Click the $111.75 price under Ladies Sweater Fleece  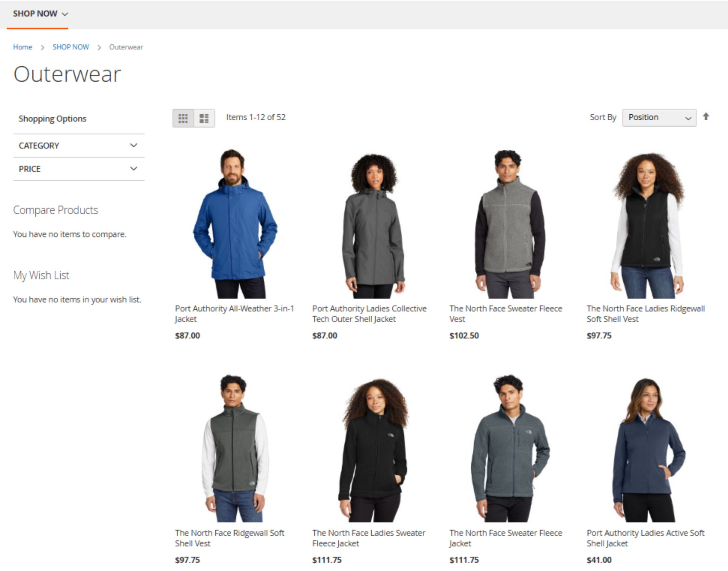click(x=327, y=560)
